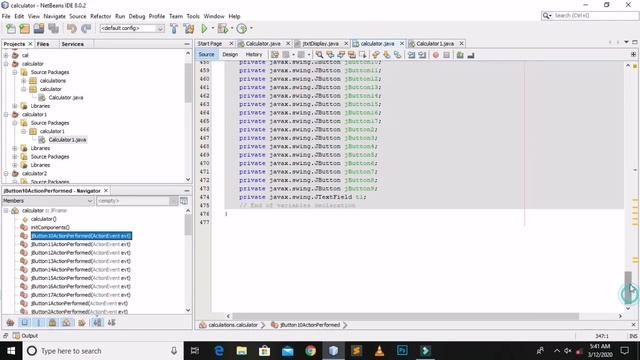Toggle Fully Qualified Names filter in Navigator
Image resolution: width=640 pixels, height=360 pixels.
82,322
